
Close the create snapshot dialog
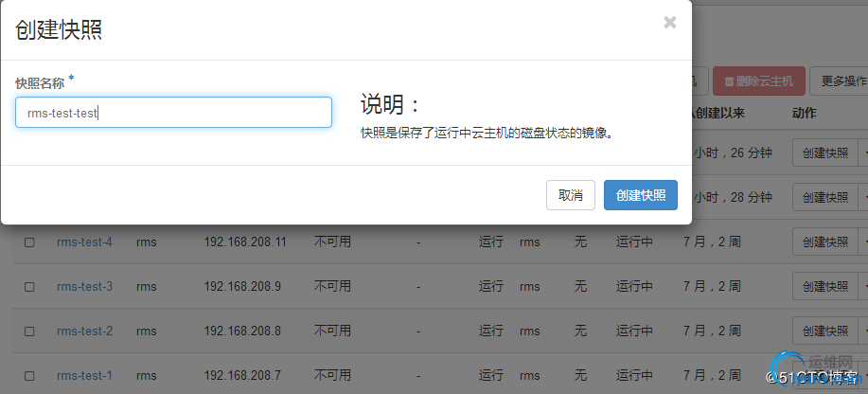pos(670,23)
